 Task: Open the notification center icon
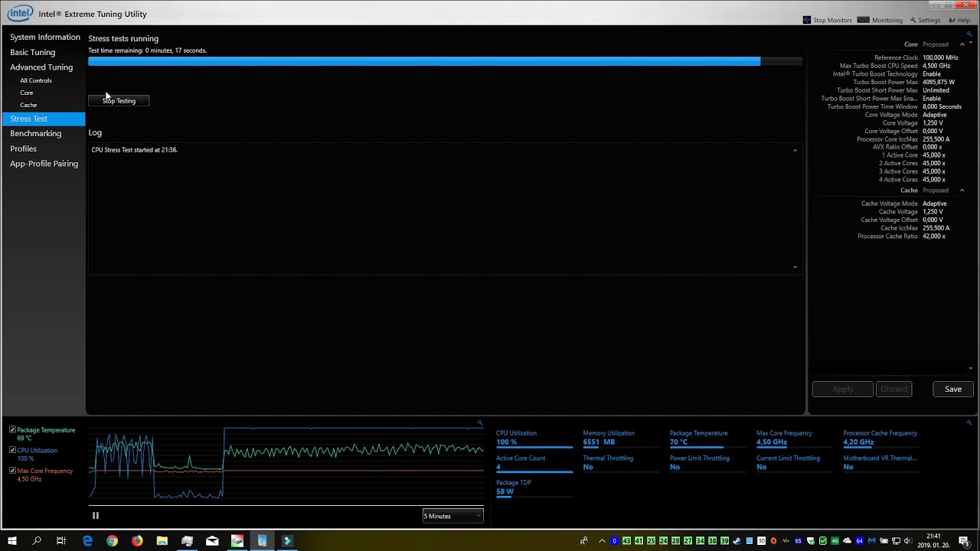964,541
